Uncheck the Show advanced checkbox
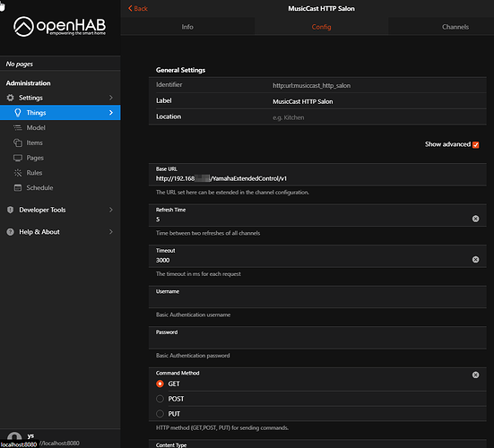494x448 pixels. coord(475,144)
